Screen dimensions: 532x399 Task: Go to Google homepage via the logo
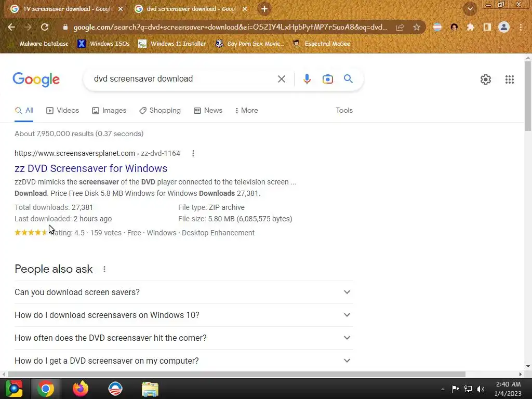36,79
